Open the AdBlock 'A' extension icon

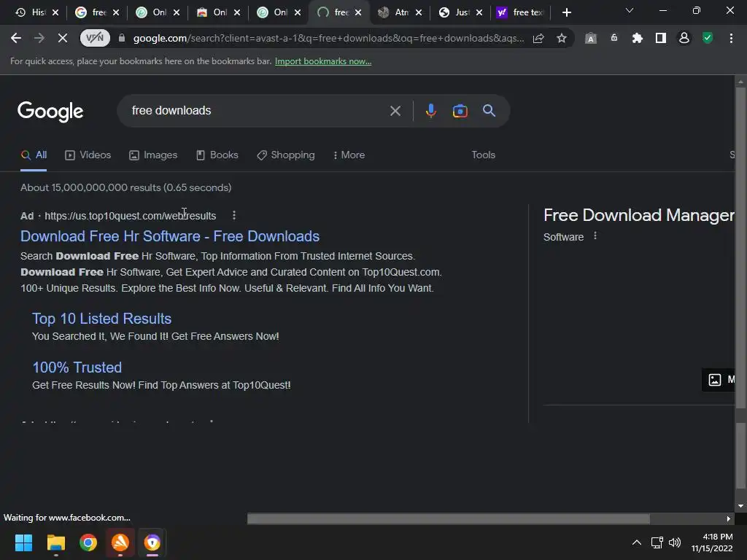point(591,38)
